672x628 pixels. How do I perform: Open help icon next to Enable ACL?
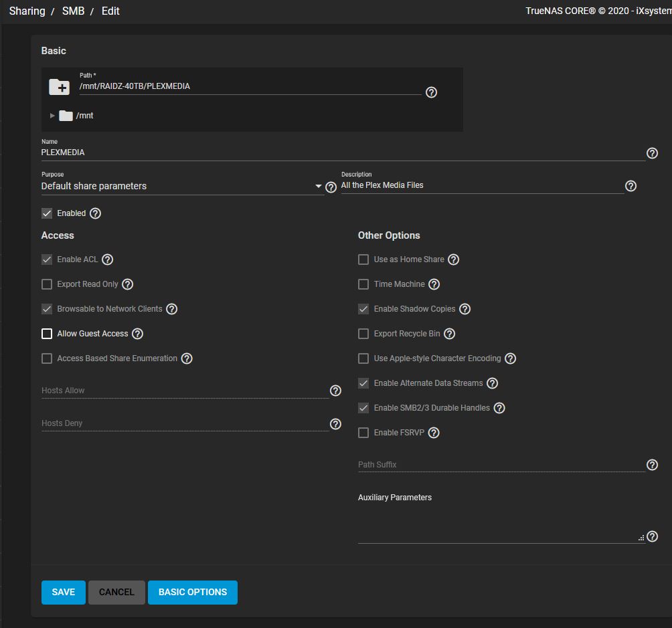coord(108,259)
